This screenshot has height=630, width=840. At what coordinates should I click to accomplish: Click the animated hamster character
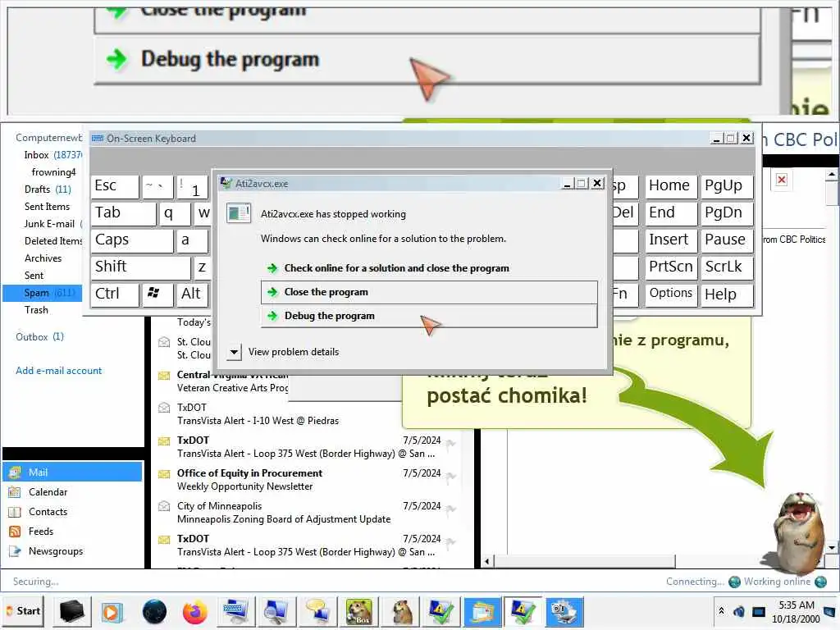coord(799,535)
